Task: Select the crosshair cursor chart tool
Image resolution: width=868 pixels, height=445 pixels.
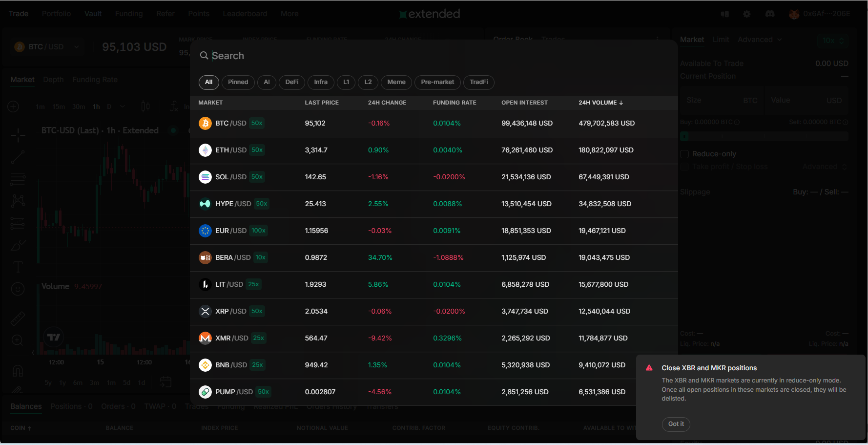Action: pyautogui.click(x=18, y=135)
